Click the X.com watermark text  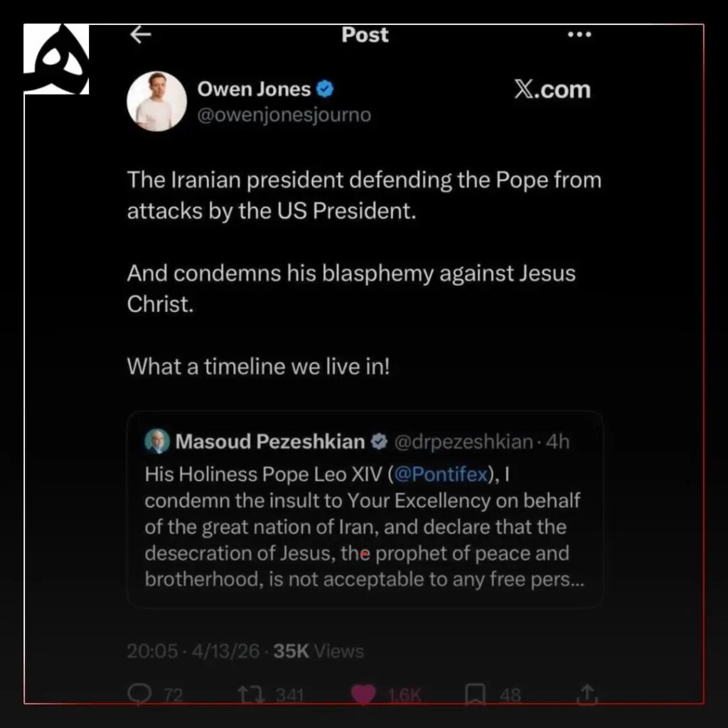[x=552, y=90]
